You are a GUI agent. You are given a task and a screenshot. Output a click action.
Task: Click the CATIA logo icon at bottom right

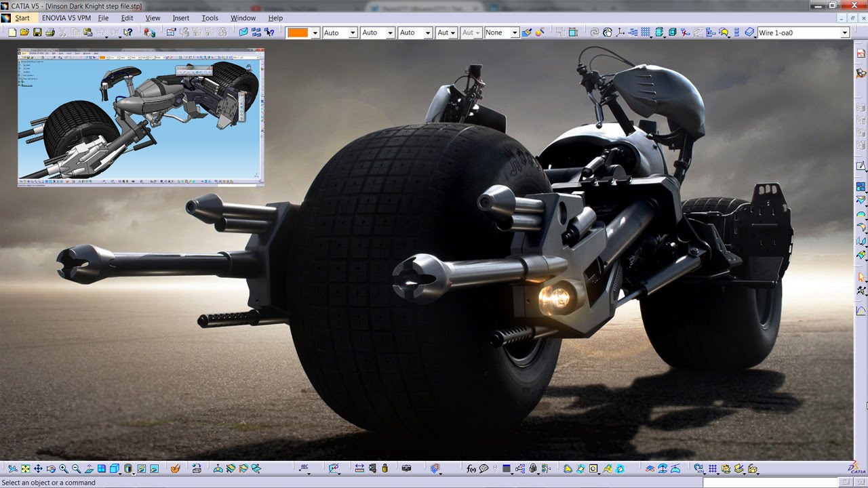[858, 468]
